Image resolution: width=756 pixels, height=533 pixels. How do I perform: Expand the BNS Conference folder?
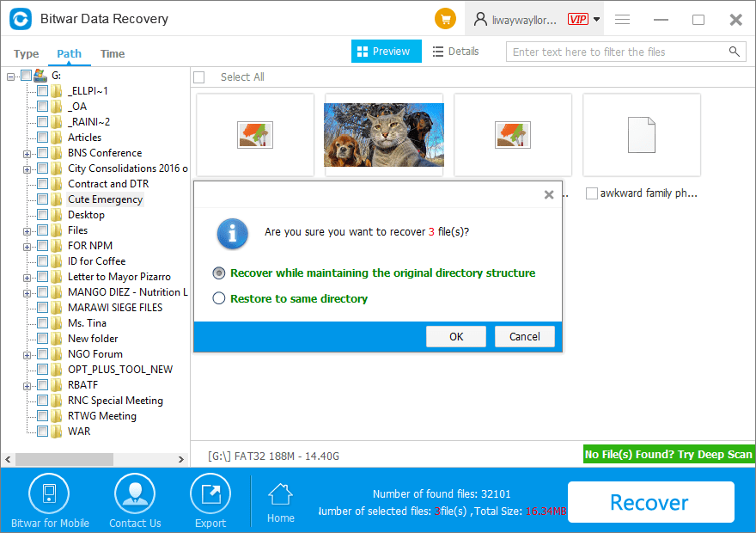click(x=27, y=154)
